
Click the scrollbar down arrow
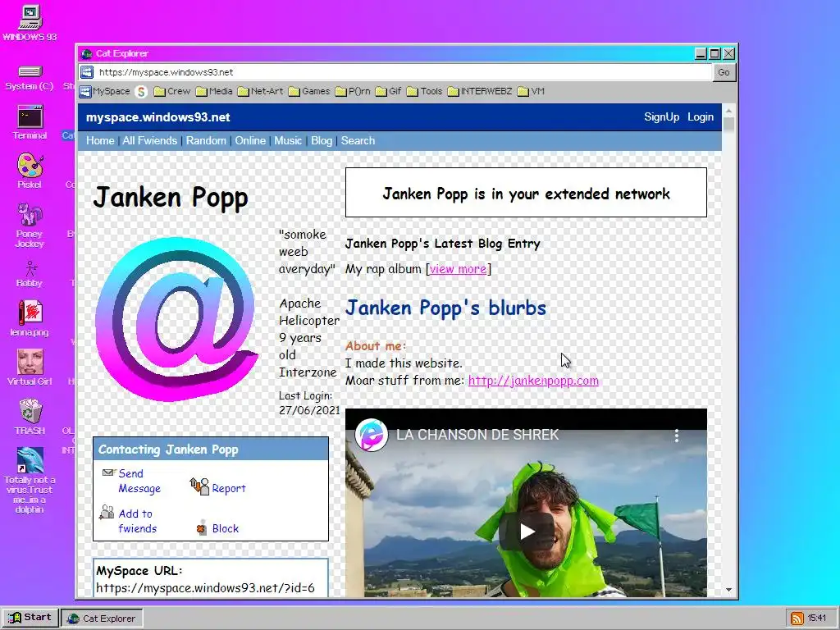point(728,590)
